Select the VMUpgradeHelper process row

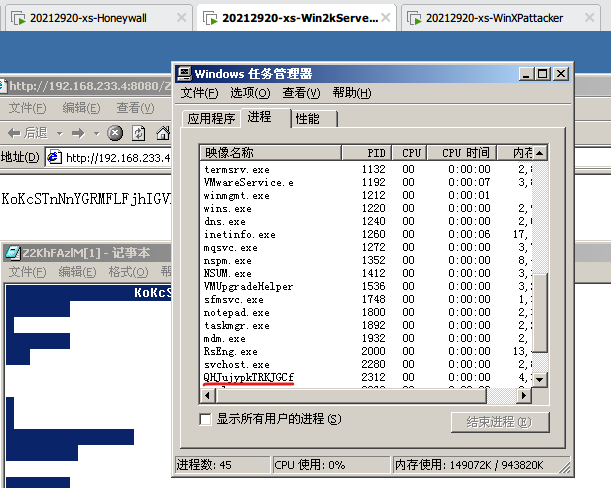tap(366, 286)
